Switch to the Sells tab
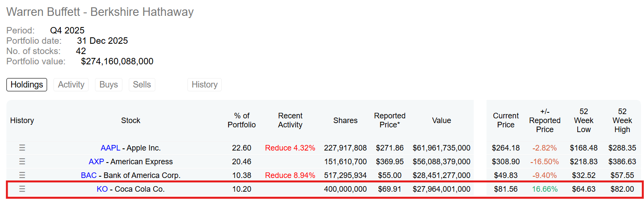644x199 pixels. 142,84
